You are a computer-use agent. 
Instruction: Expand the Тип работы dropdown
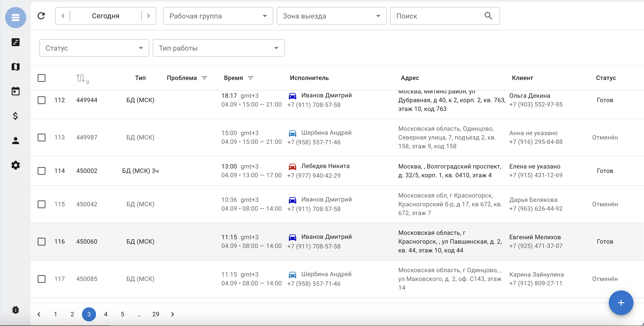coord(218,48)
